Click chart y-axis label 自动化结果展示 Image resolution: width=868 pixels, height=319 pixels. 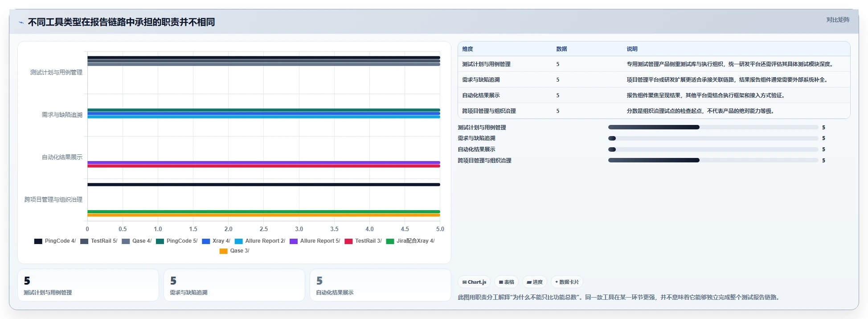coord(62,157)
